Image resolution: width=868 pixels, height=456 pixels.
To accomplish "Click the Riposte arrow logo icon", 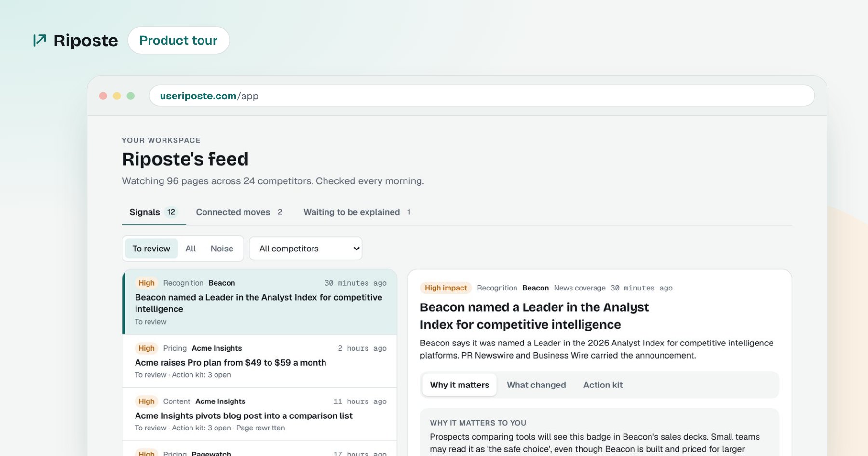I will click(40, 40).
